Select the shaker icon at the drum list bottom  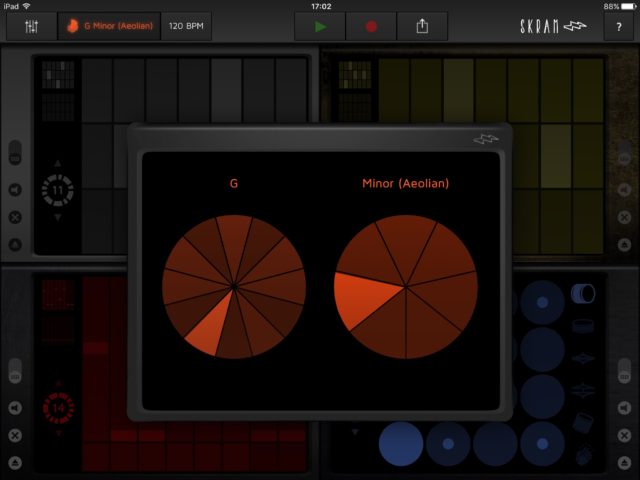coord(584,454)
